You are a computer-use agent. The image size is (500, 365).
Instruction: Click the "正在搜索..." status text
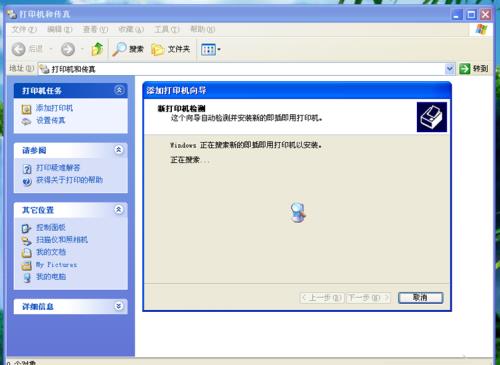190,160
